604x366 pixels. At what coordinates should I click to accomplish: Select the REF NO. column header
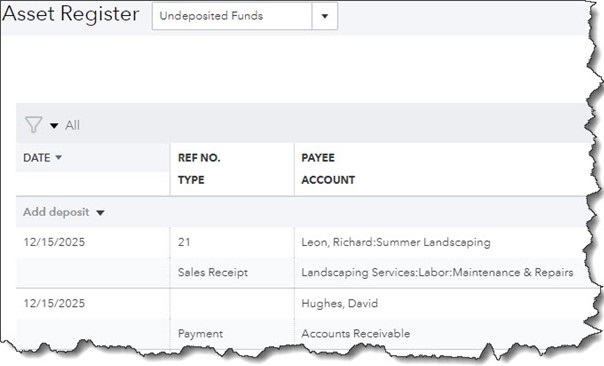tap(199, 158)
